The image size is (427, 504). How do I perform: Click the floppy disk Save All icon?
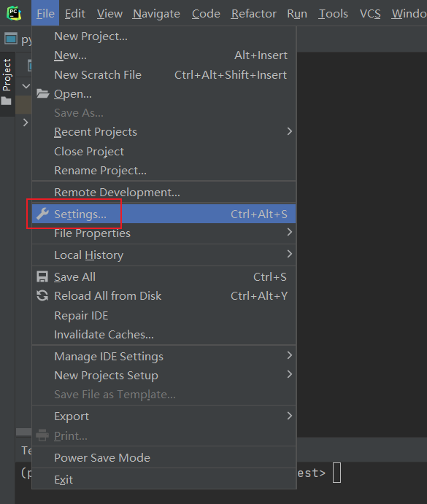pos(42,276)
